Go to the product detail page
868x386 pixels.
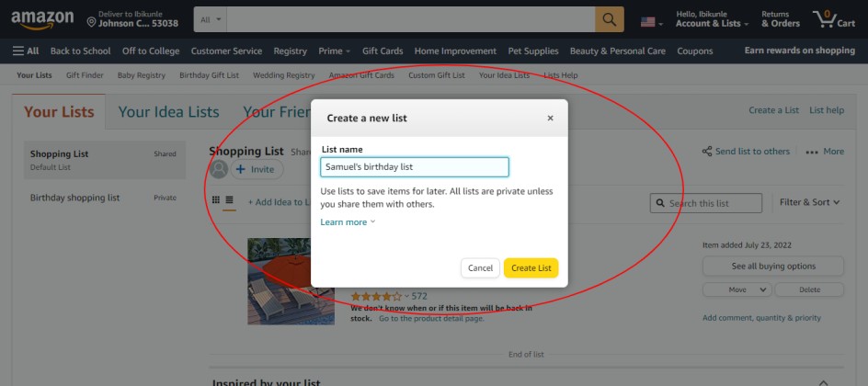pyautogui.click(x=431, y=318)
